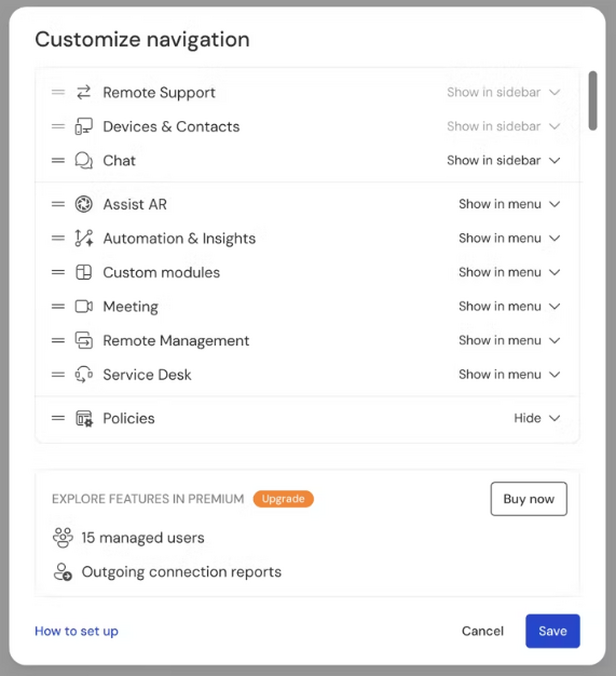The height and width of the screenshot is (676, 616).
Task: Click the orange Upgrade badge
Action: (283, 499)
